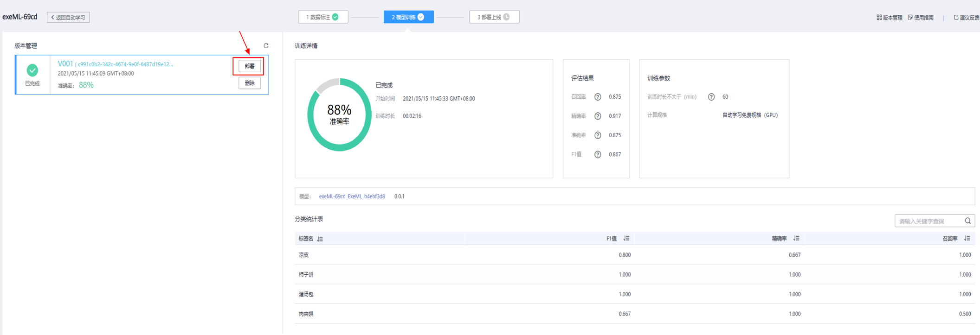Sort table by 标签名 column icon
The image size is (980, 335).
point(320,239)
